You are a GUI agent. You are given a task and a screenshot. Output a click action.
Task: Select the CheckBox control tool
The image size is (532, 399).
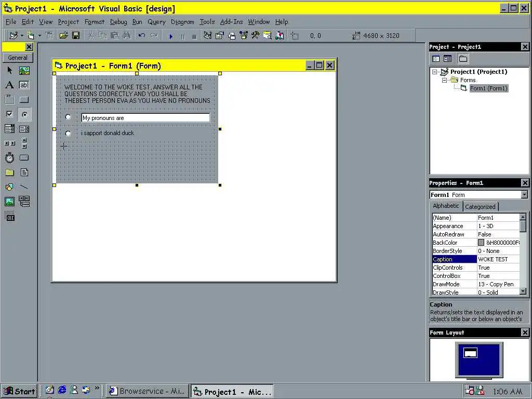(9, 114)
